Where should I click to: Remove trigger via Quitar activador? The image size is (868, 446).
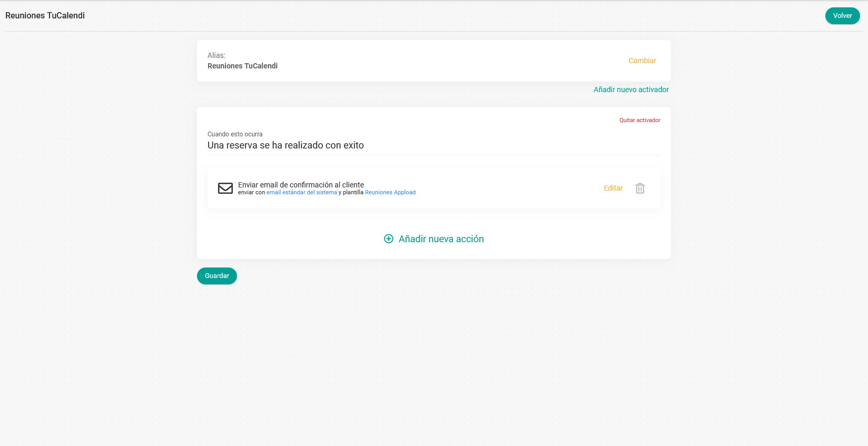(x=639, y=120)
